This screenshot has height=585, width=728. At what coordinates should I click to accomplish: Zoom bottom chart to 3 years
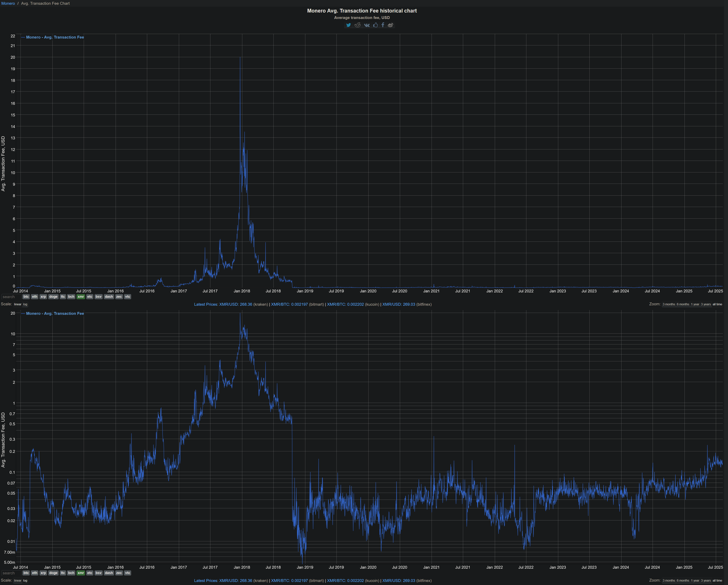coord(706,581)
